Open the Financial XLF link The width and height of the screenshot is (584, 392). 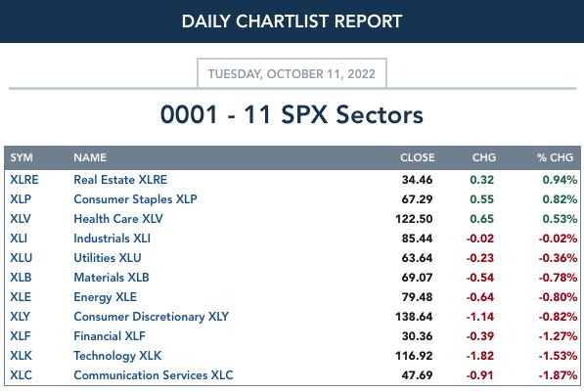(x=110, y=336)
